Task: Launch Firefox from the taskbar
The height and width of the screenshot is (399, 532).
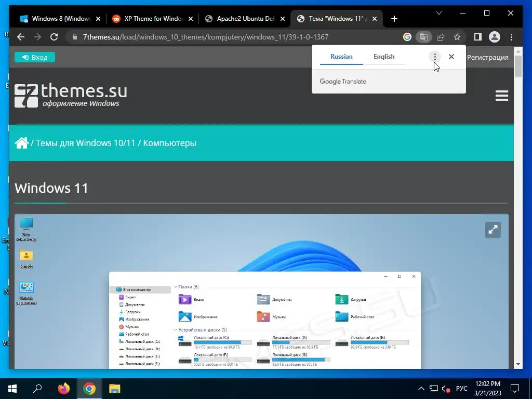Action: pos(63,389)
